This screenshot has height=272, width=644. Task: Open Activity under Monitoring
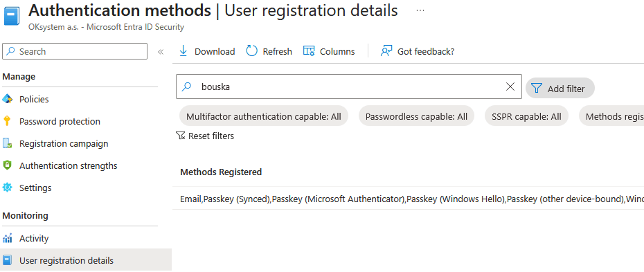click(x=34, y=238)
